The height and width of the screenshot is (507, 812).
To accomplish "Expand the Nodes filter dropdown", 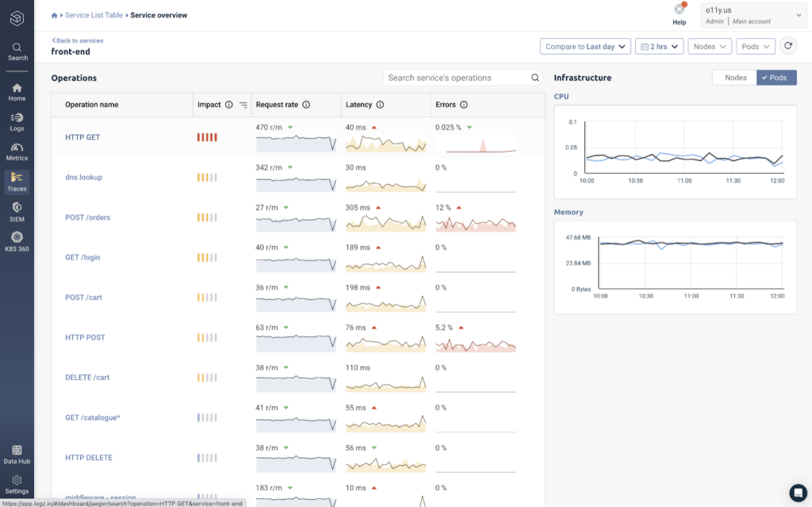I will (x=710, y=47).
